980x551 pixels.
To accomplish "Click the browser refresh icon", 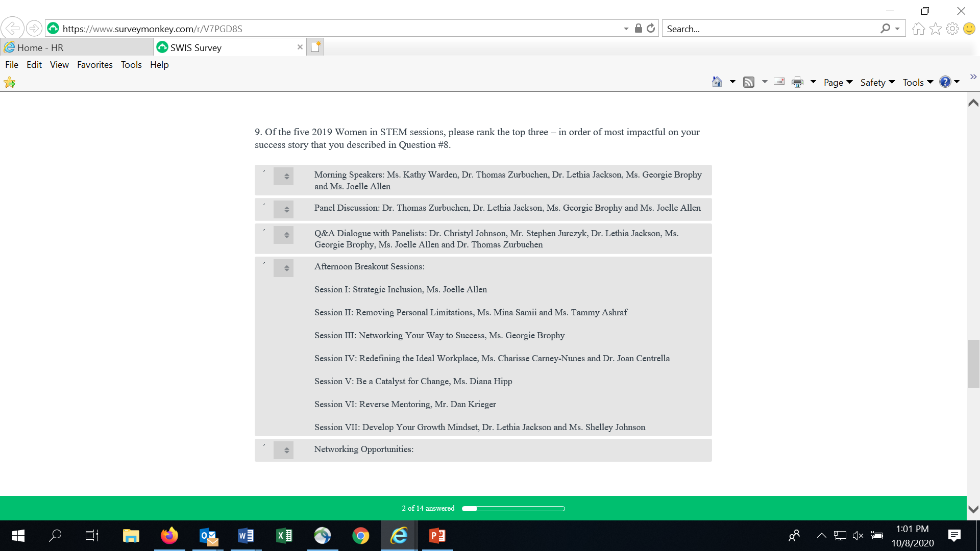I will (651, 29).
